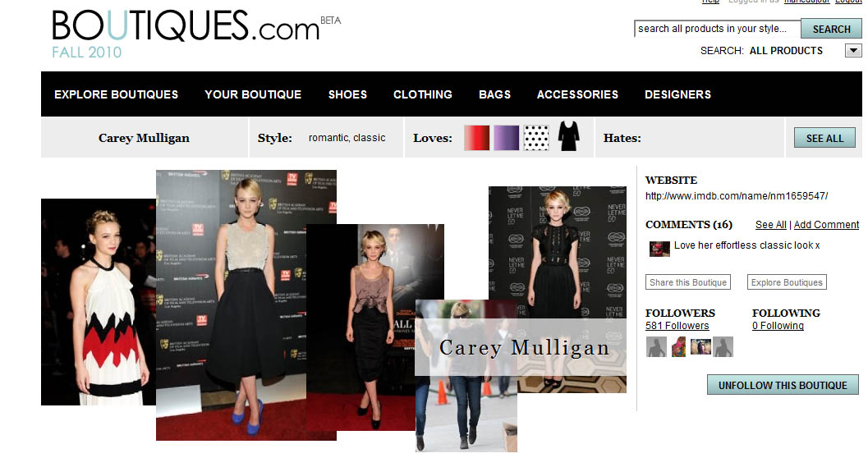Select the black dress icon under Loves
The image size is (868, 467).
[568, 137]
